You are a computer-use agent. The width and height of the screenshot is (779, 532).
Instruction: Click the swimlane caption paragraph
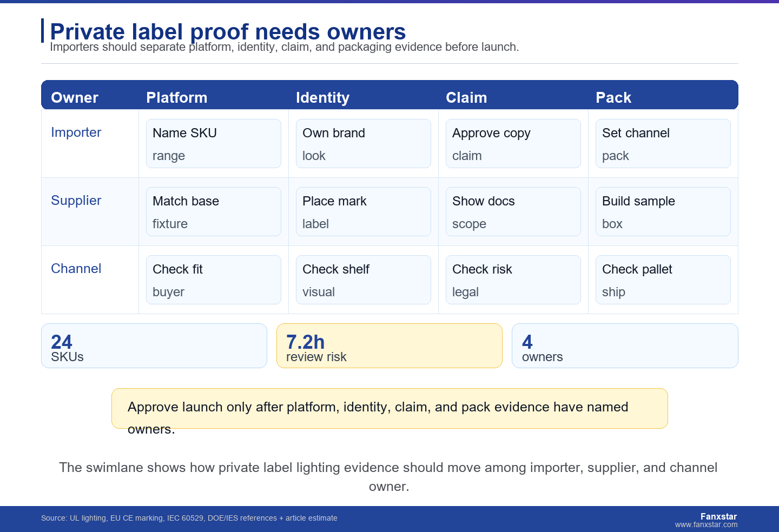click(388, 477)
